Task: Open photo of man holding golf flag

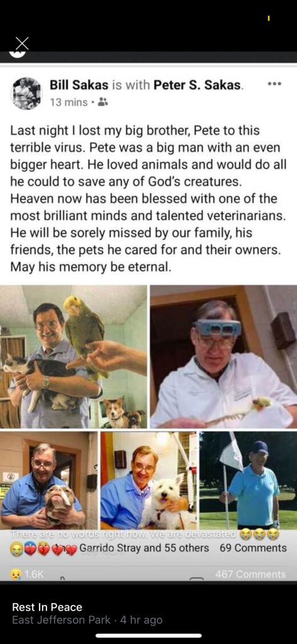Action: coord(248,480)
